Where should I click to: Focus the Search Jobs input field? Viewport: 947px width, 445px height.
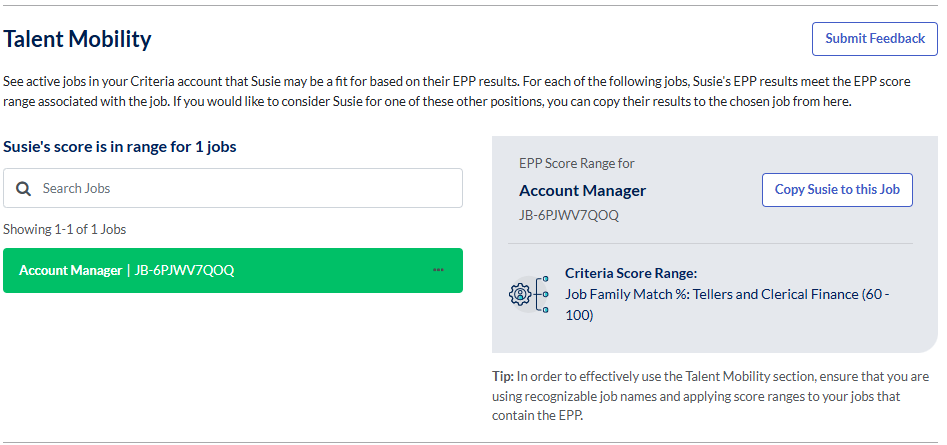click(x=248, y=188)
